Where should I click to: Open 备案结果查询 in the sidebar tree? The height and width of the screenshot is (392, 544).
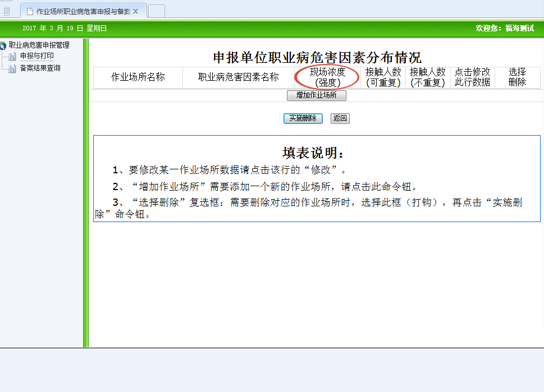40,68
